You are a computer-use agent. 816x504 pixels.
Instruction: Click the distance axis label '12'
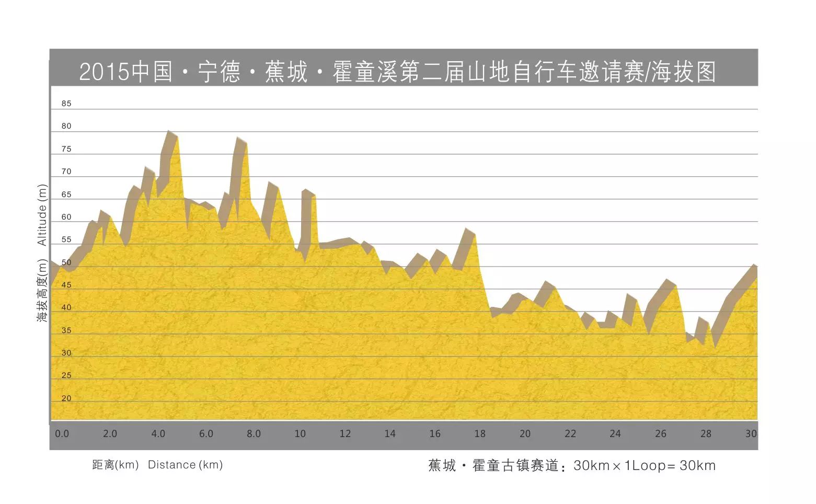(345, 433)
